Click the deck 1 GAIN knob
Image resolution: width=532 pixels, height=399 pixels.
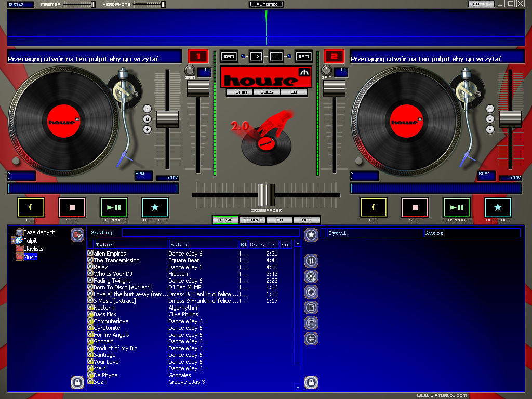pos(190,70)
